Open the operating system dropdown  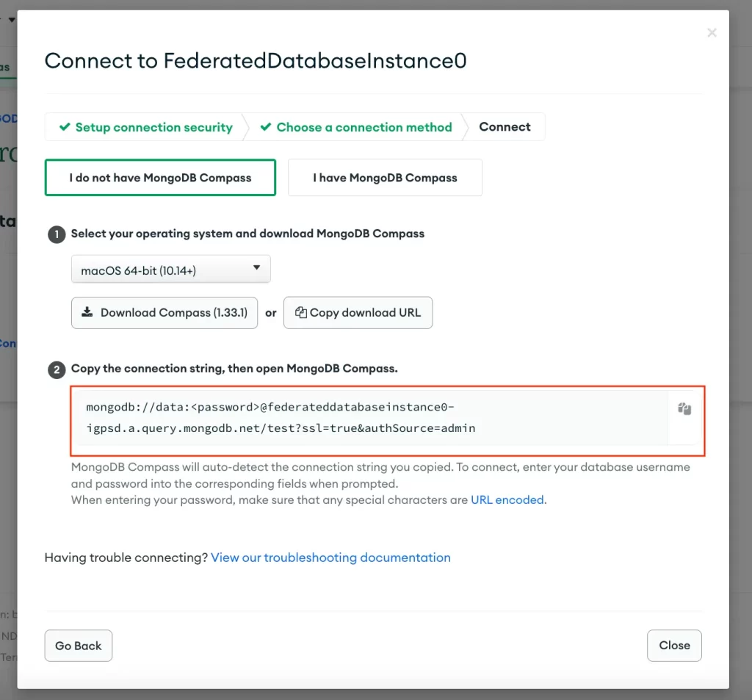tap(170, 269)
